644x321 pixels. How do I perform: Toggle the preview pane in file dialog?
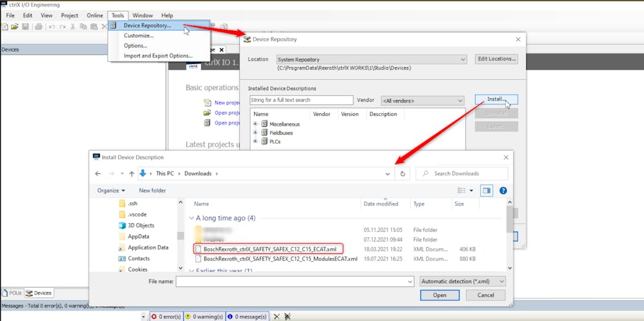[x=487, y=190]
